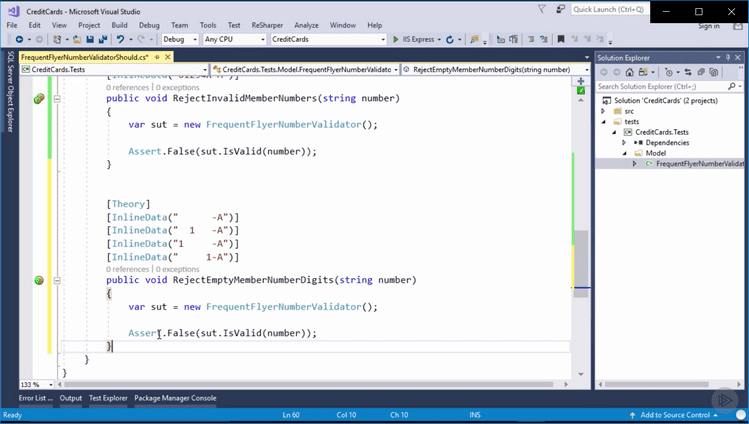Open the Package Manager Console tab
This screenshot has height=424, width=749.
click(175, 398)
